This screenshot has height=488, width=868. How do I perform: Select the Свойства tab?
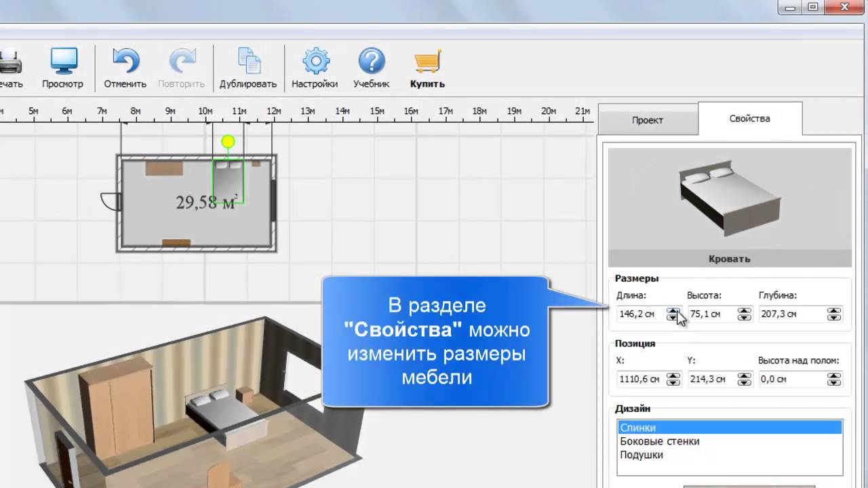coord(749,119)
